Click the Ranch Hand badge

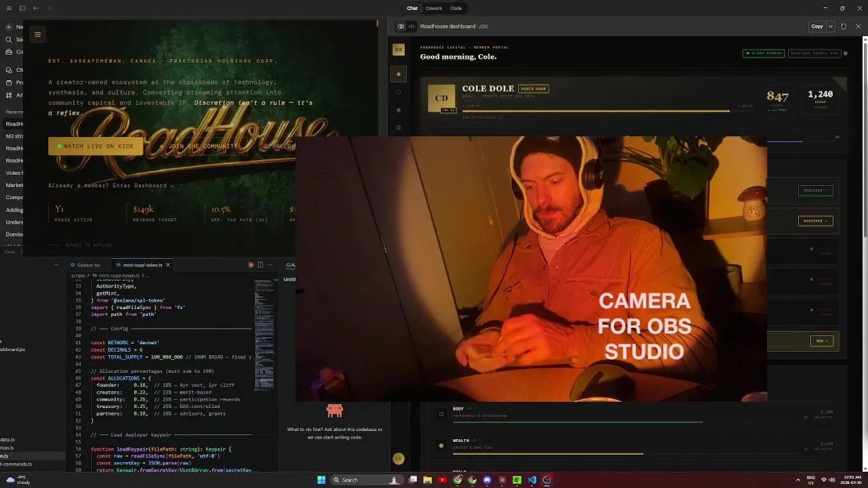tap(533, 89)
